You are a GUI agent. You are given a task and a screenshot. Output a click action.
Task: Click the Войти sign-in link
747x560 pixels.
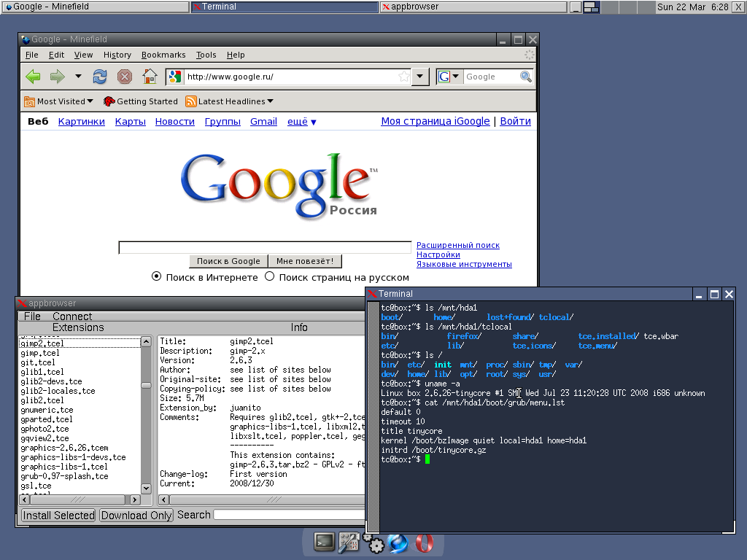515,121
